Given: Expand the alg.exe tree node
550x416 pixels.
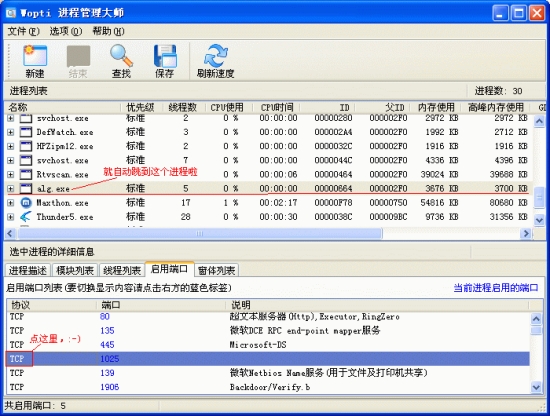Looking at the screenshot, I should click(x=11, y=188).
